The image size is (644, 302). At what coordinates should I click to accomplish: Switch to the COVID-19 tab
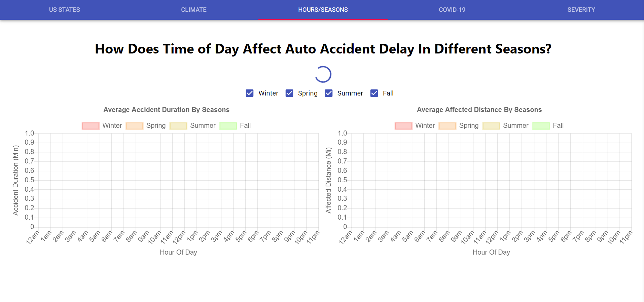pyautogui.click(x=452, y=10)
